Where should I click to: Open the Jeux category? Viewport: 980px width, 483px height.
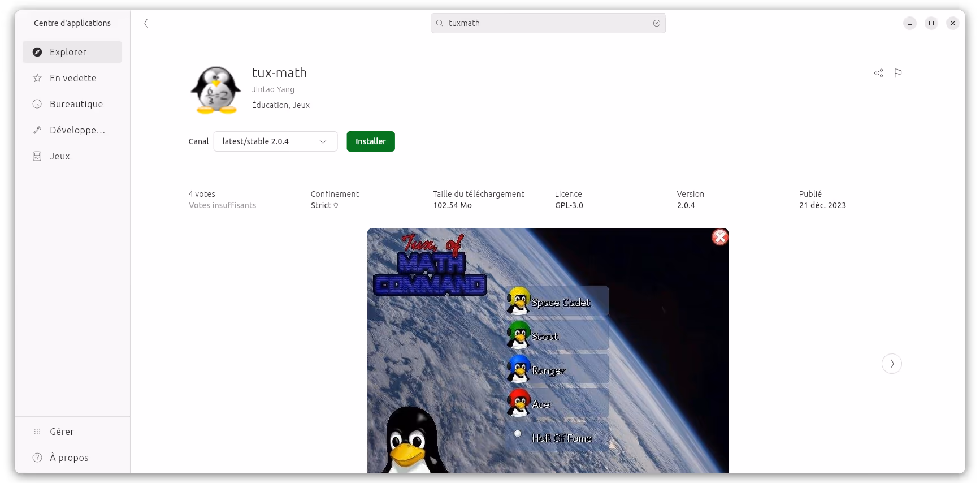tap(72, 156)
